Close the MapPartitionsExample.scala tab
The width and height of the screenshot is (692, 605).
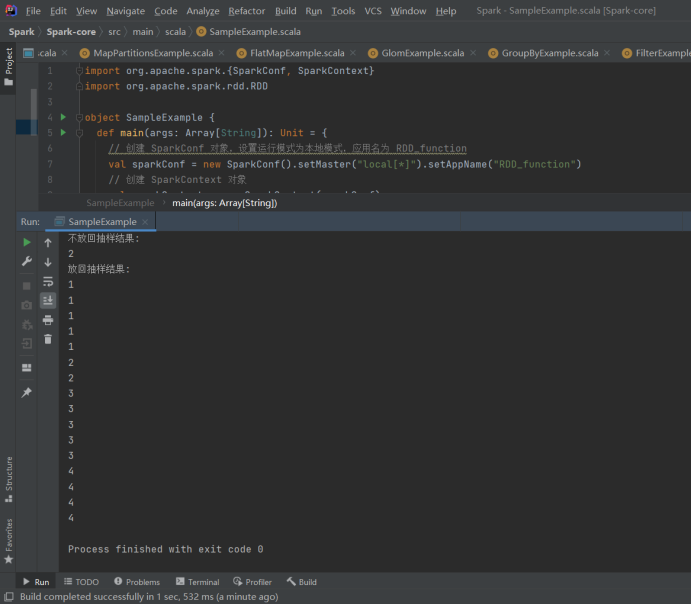pyautogui.click(x=222, y=53)
